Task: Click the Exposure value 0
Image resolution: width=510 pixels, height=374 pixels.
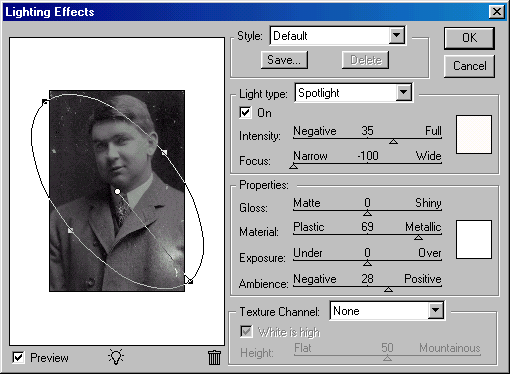Action: (367, 253)
